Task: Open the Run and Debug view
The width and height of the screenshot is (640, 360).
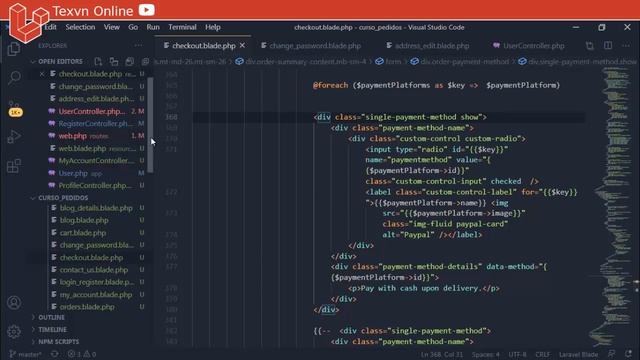Action: click(14, 137)
